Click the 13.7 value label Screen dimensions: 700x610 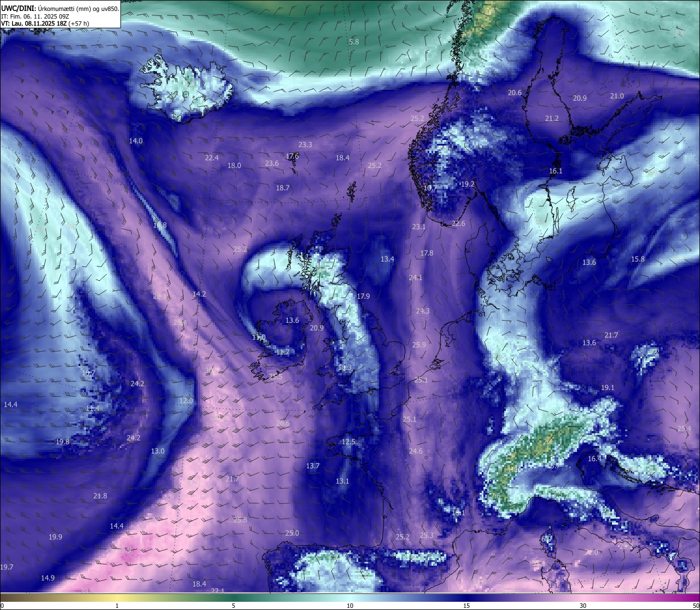click(312, 466)
